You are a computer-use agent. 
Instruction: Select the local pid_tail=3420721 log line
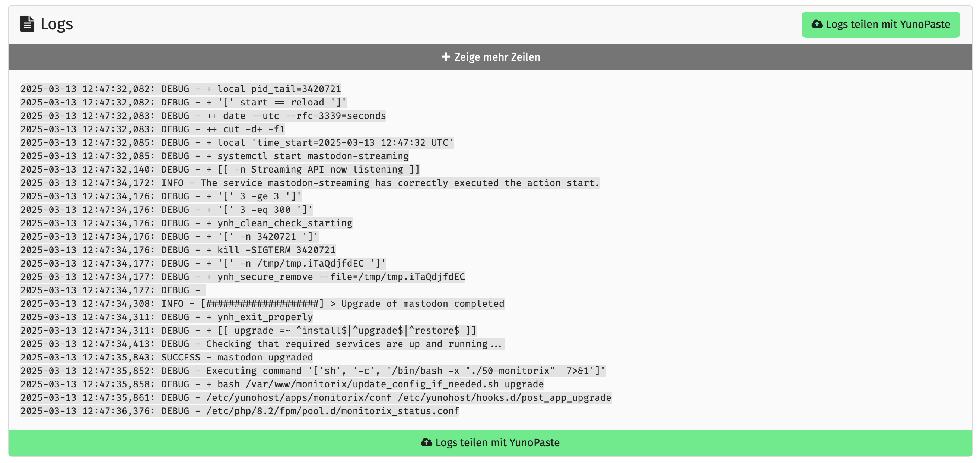coord(181,89)
